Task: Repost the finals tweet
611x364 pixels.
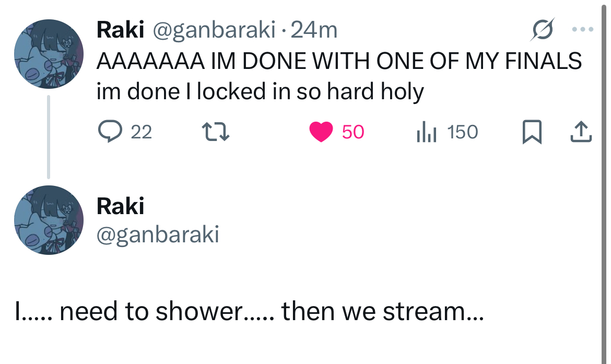Action: coord(216,132)
